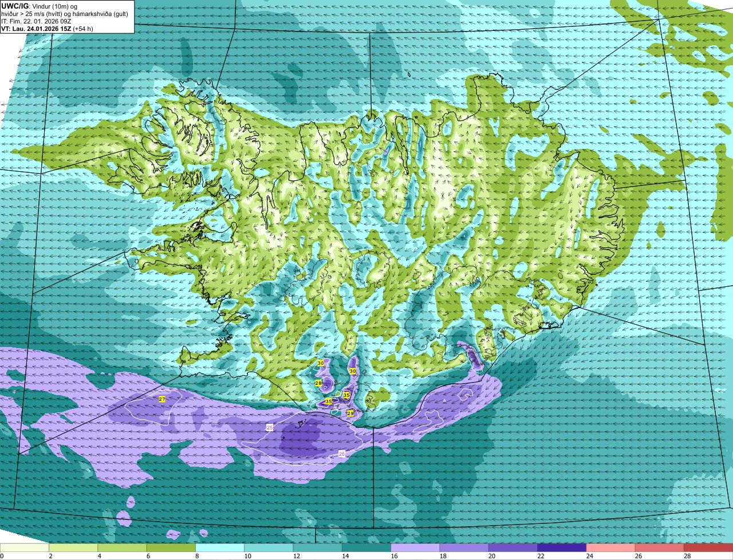Click the legend scale number 24
The width and height of the screenshot is (733, 560).
pyautogui.click(x=589, y=556)
